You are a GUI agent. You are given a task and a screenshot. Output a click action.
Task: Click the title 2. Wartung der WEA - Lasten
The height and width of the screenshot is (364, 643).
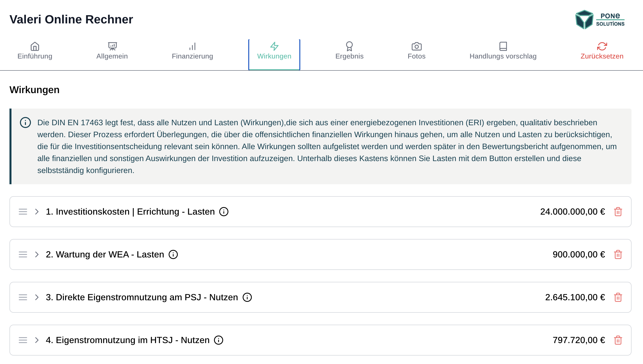pos(105,254)
